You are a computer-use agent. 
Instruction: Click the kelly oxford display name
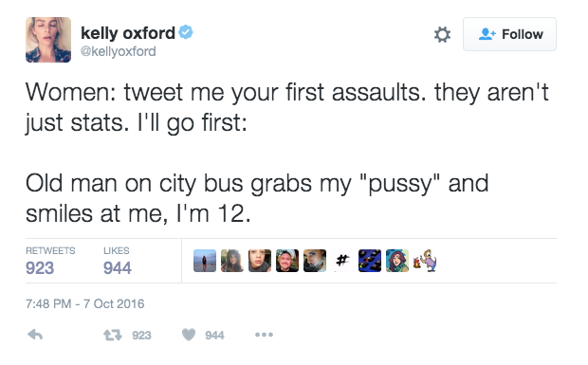pyautogui.click(x=128, y=33)
